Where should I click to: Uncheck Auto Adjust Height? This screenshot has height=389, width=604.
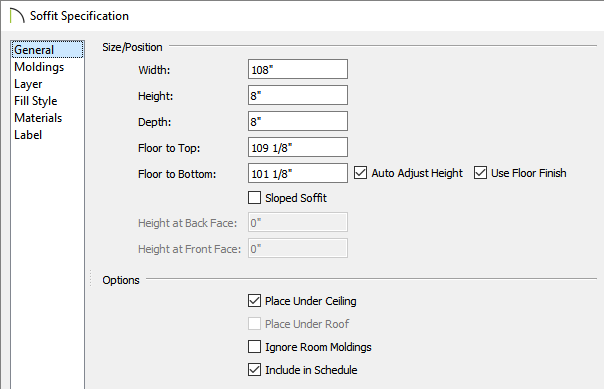[361, 173]
